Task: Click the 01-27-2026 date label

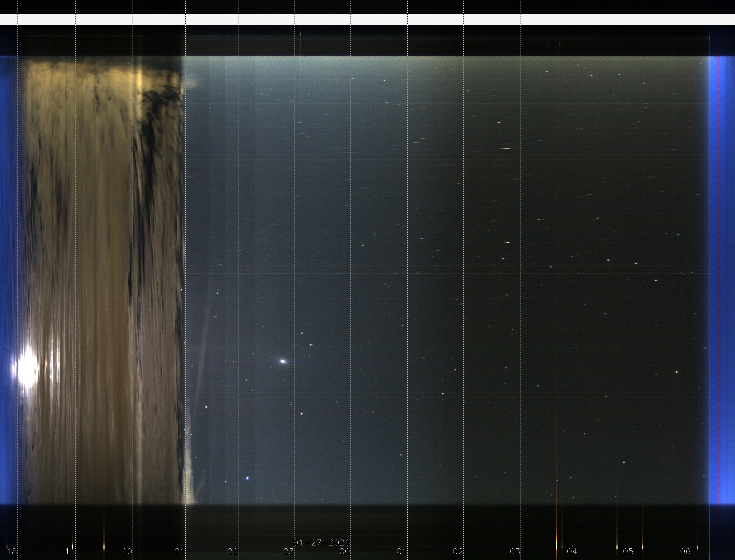Action: coord(321,543)
